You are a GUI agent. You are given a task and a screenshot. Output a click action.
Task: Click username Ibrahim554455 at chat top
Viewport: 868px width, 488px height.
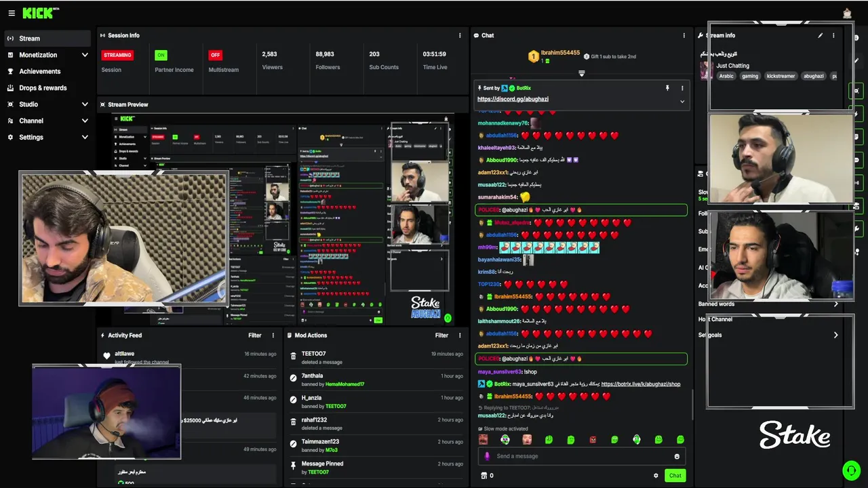pyautogui.click(x=560, y=53)
